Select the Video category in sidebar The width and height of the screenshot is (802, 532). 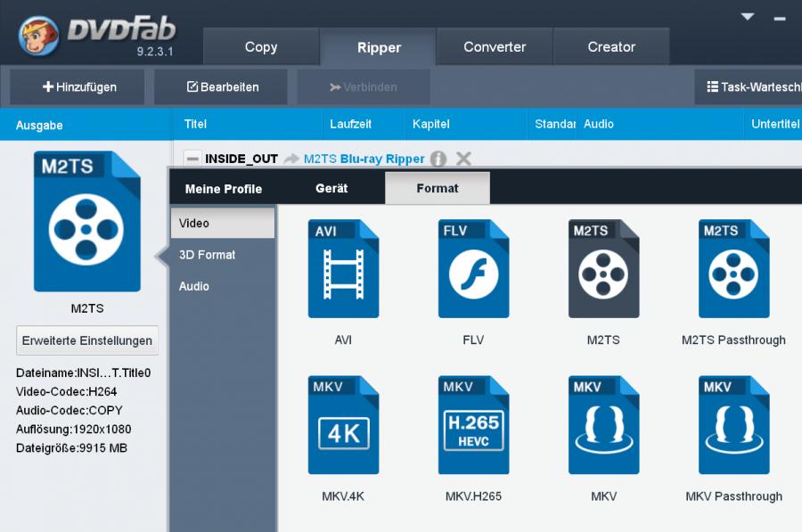(x=223, y=223)
